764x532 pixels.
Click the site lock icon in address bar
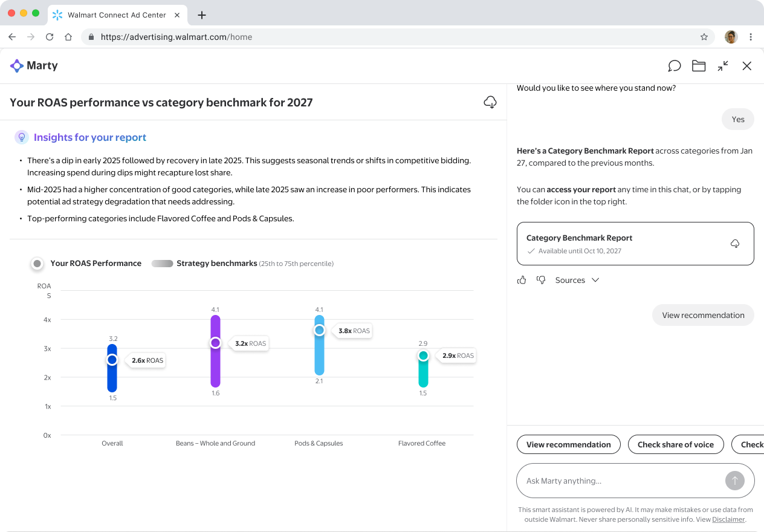(91, 37)
